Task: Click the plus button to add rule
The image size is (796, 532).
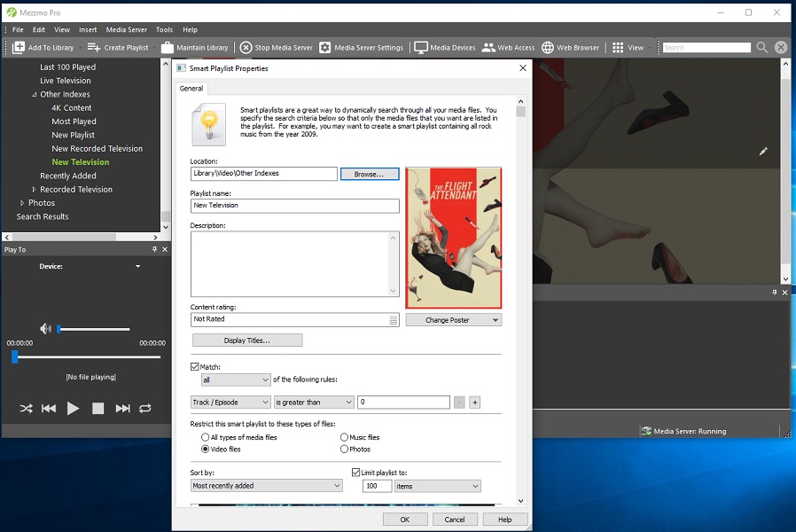Action: 474,403
